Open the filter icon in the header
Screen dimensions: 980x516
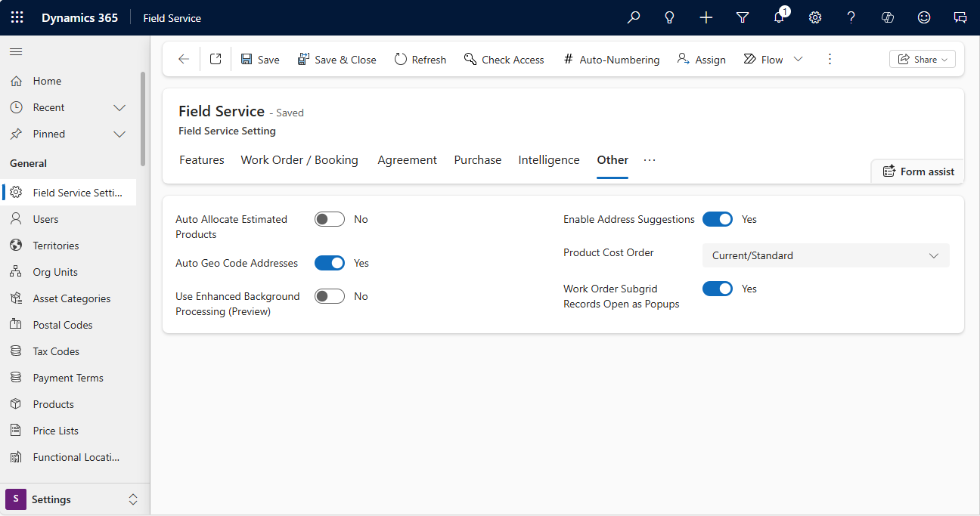(742, 17)
